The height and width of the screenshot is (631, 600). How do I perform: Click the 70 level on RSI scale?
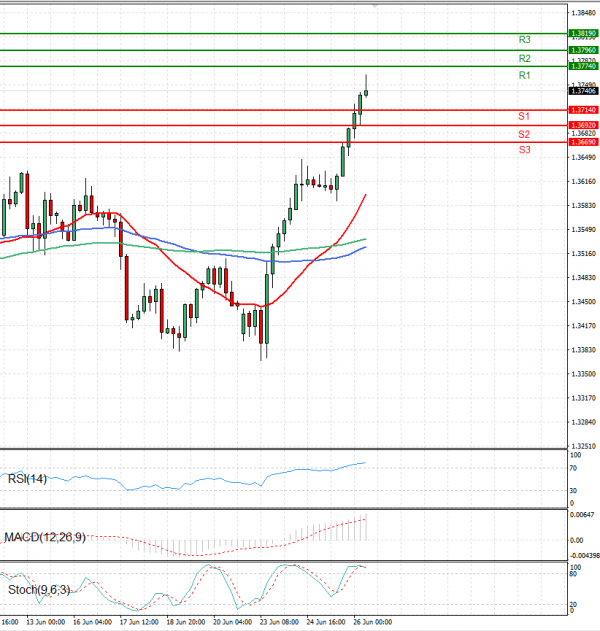[x=573, y=468]
